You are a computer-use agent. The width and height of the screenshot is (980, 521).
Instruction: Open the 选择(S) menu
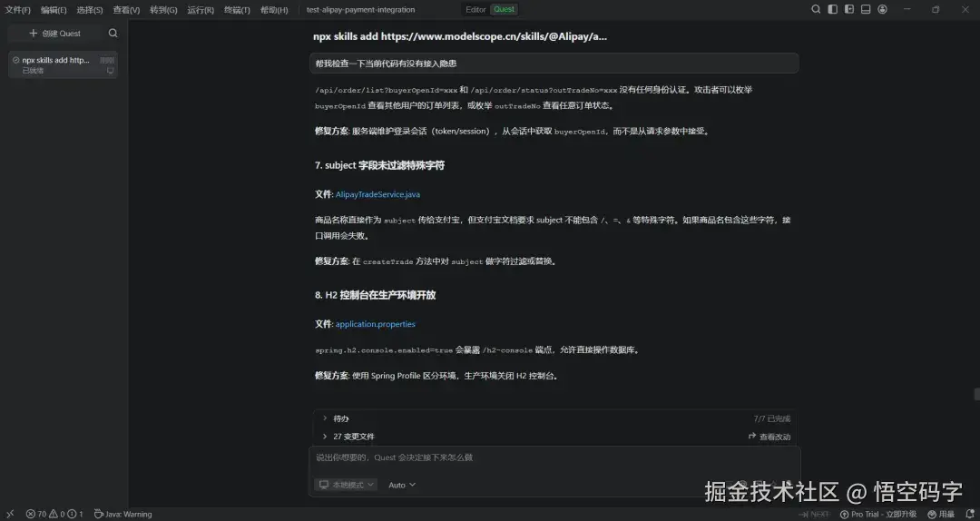click(x=89, y=10)
